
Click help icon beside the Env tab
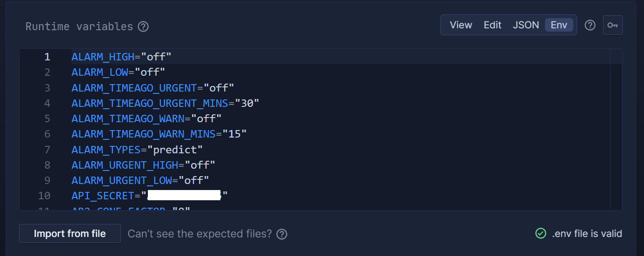(x=590, y=25)
